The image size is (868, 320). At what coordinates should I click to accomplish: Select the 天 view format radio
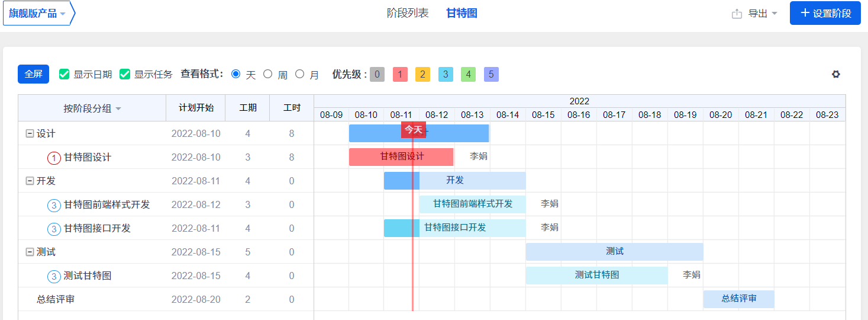point(236,74)
